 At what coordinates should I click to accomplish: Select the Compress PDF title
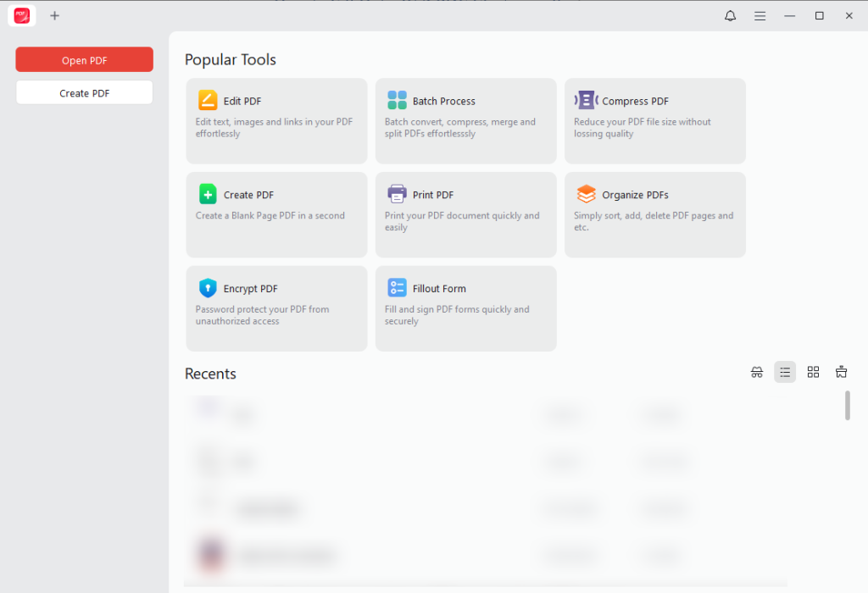tap(636, 101)
